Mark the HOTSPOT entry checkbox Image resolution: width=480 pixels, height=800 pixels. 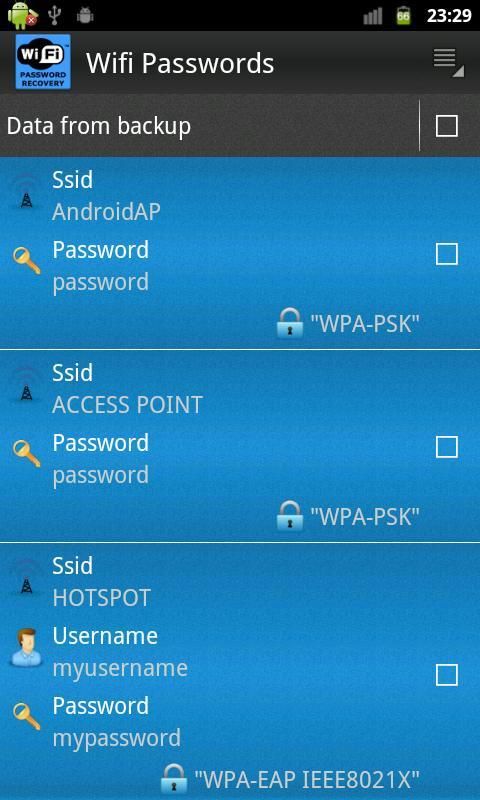(446, 676)
